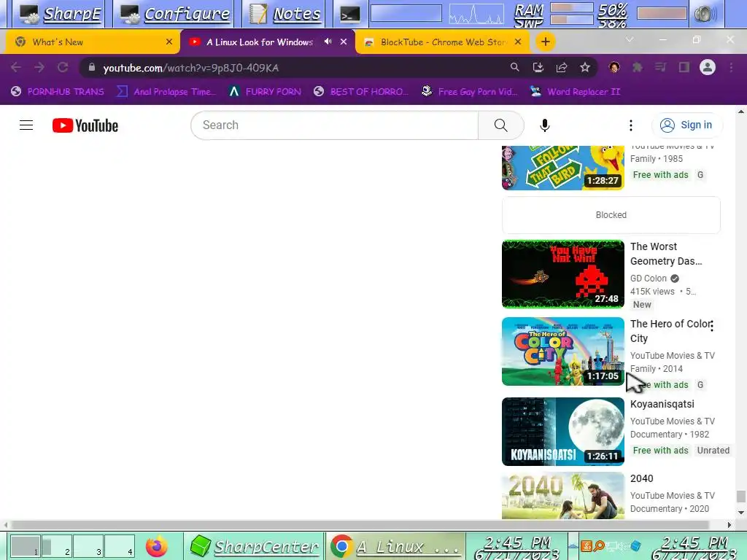Click the blue cube icon in the system tray
747x560 pixels.
tap(635, 545)
